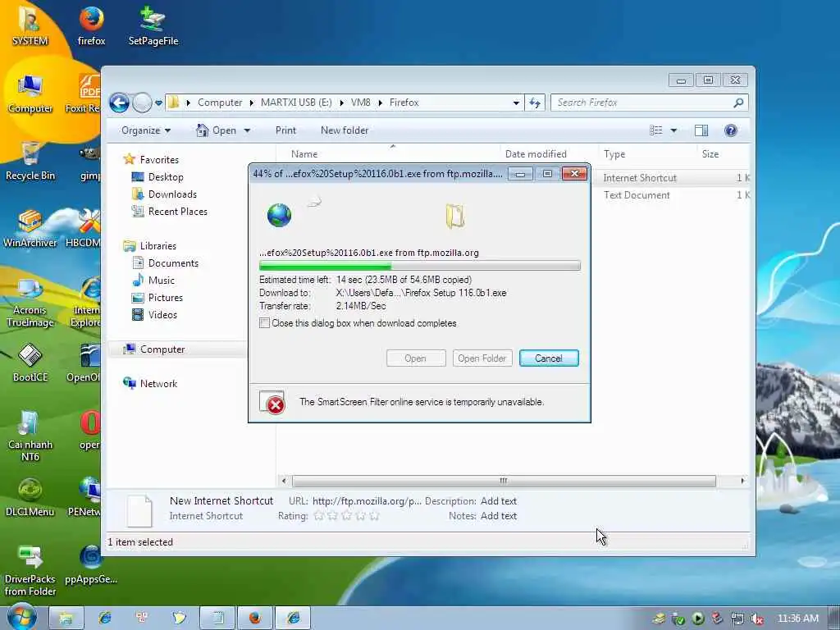Open the address bar history dropdown
The width and height of the screenshot is (840, 630).
pos(516,103)
